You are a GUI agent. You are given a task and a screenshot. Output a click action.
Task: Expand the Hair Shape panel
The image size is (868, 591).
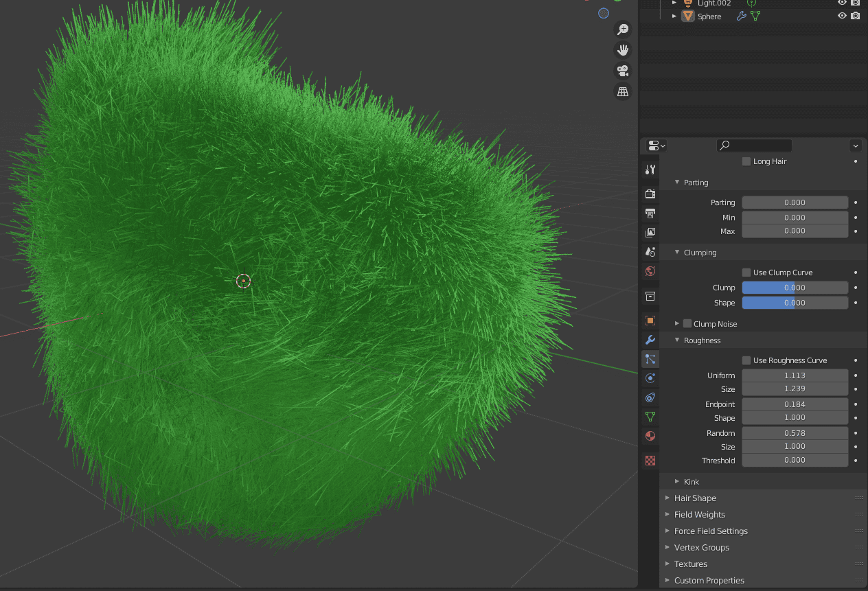(694, 498)
